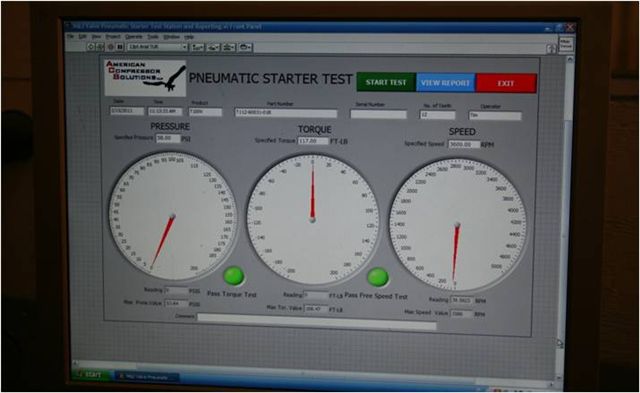Expand the Distribute Objects dropdown

(213, 48)
